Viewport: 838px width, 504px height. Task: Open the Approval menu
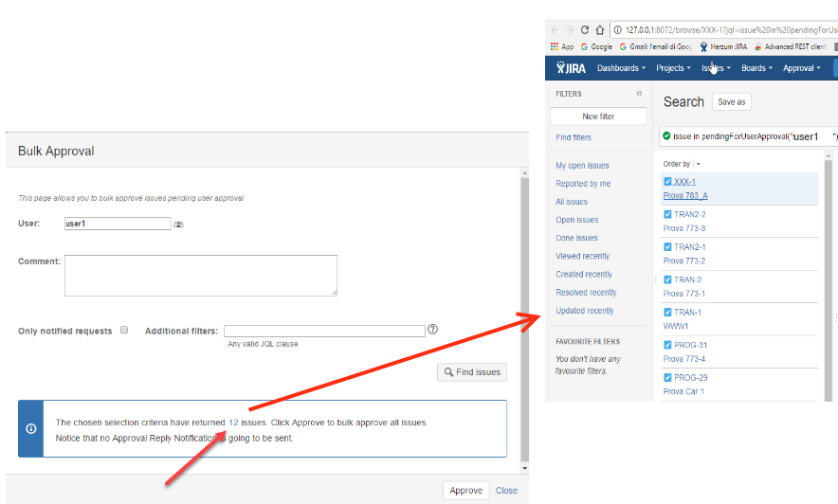click(801, 68)
